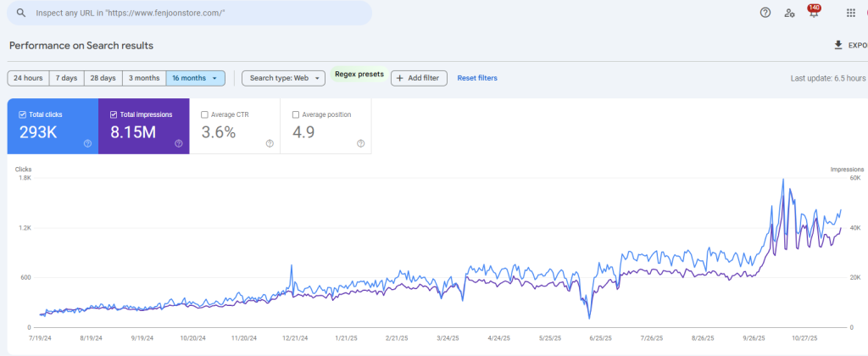Open the Search type: Web dropdown
Screen dimensions: 868x356
coord(283,78)
